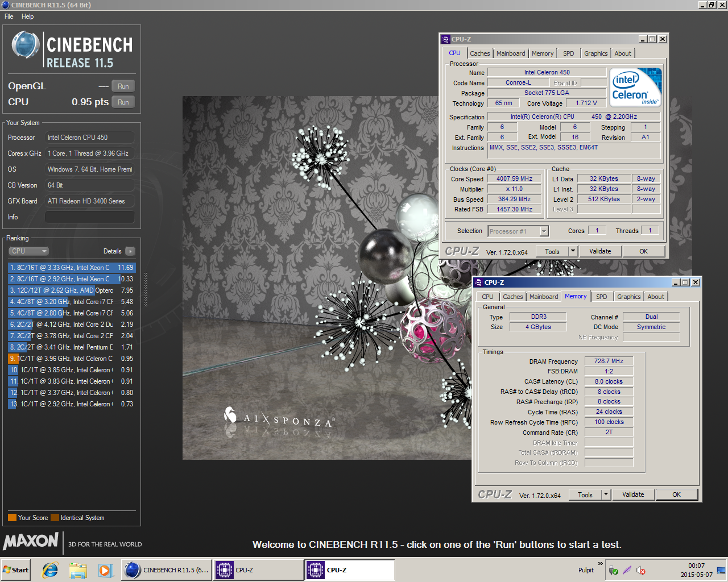This screenshot has height=582, width=728.
Task: Switch to Mainboard tab in upper CPU-Z window
Action: [511, 53]
